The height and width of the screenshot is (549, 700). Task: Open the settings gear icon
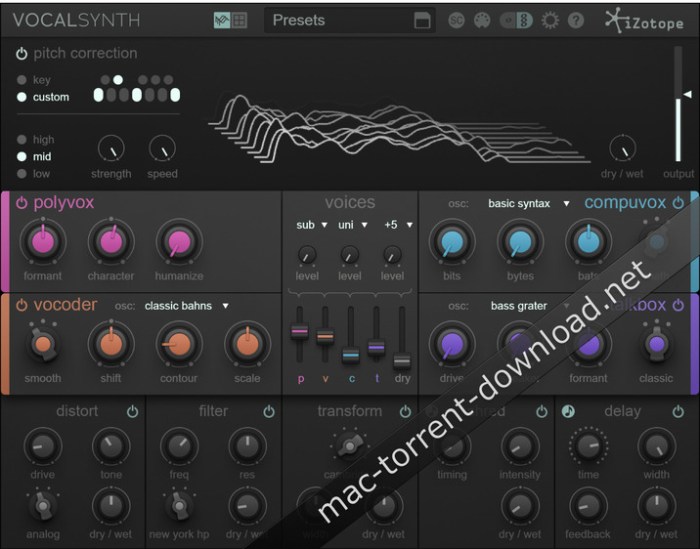549,20
